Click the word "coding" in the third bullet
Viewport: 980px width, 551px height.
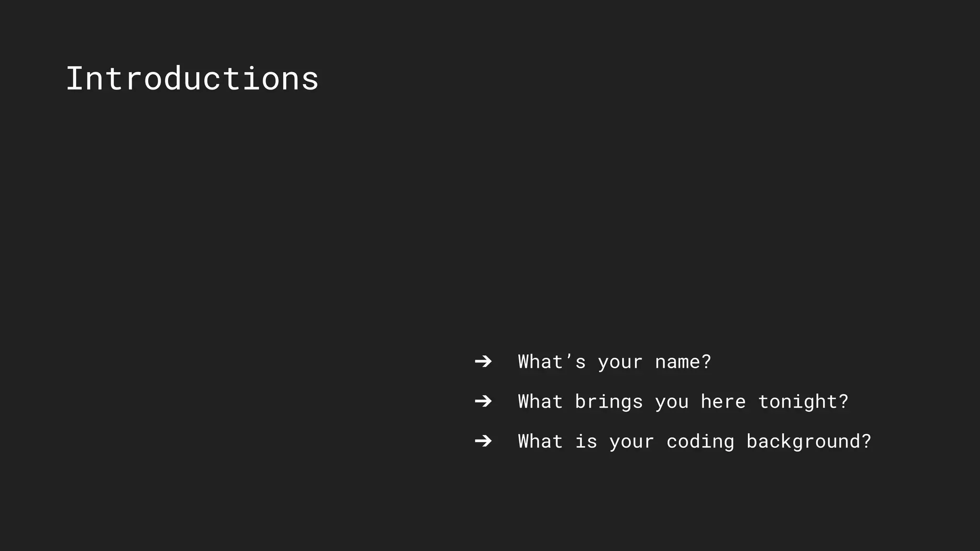click(700, 442)
